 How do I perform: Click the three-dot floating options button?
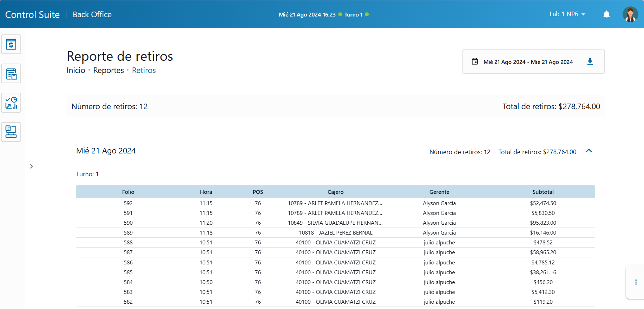pos(636,282)
